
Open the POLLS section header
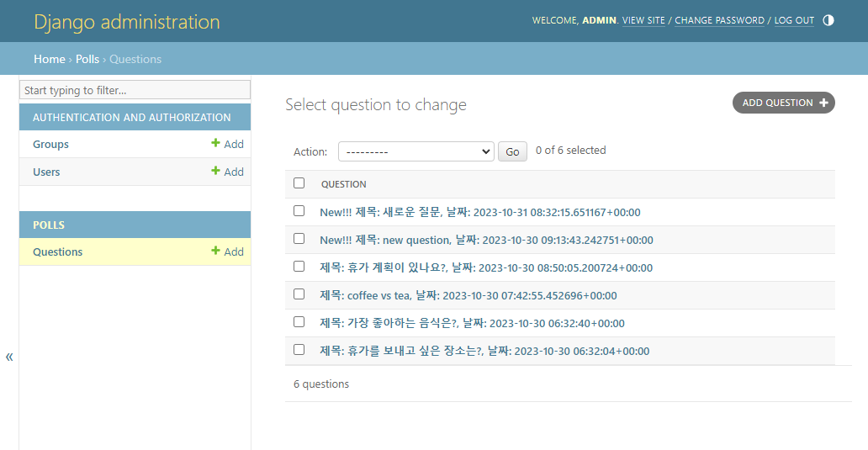tap(49, 225)
